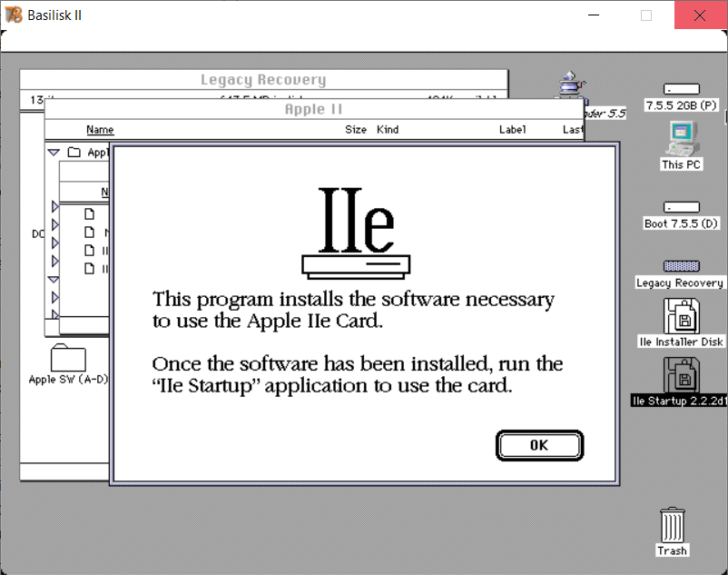Expand the triangle directly beneath the lower down-pointing one
This screenshot has width=728, height=575.
55,297
